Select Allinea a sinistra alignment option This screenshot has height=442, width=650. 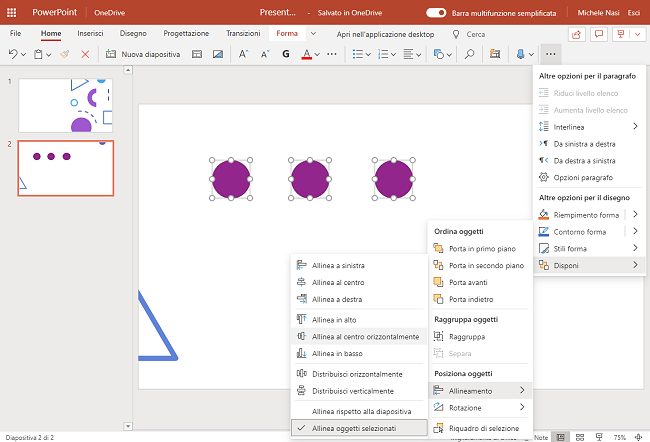(x=338, y=265)
